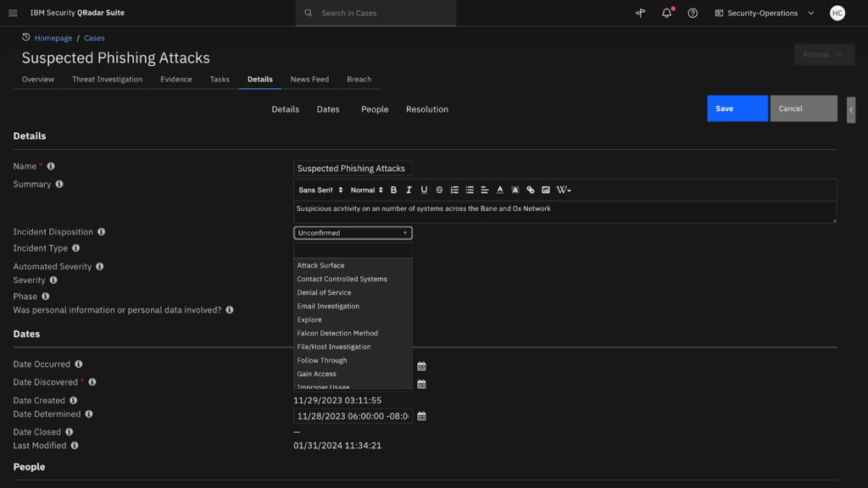Apply strikethrough formatting in Summary toolbar
868x488 pixels.
tap(439, 190)
